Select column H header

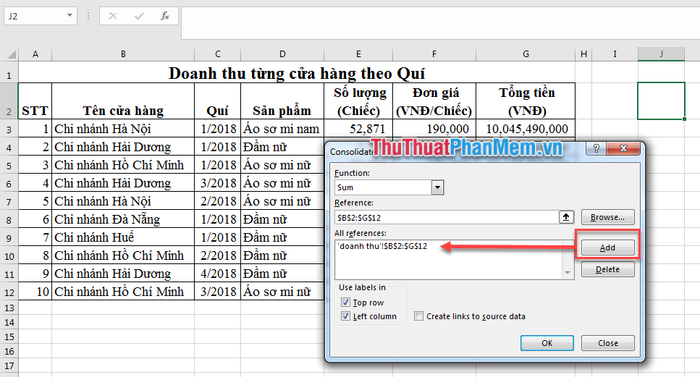583,54
